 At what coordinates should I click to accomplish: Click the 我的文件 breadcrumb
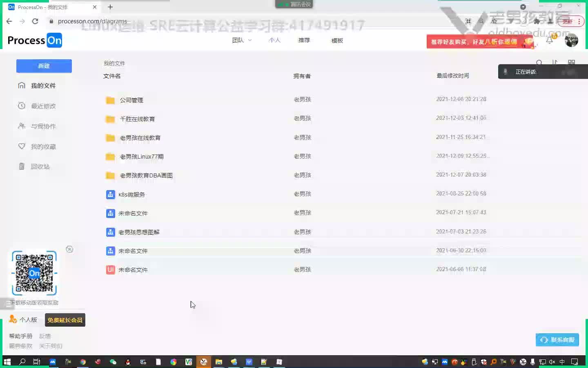114,63
